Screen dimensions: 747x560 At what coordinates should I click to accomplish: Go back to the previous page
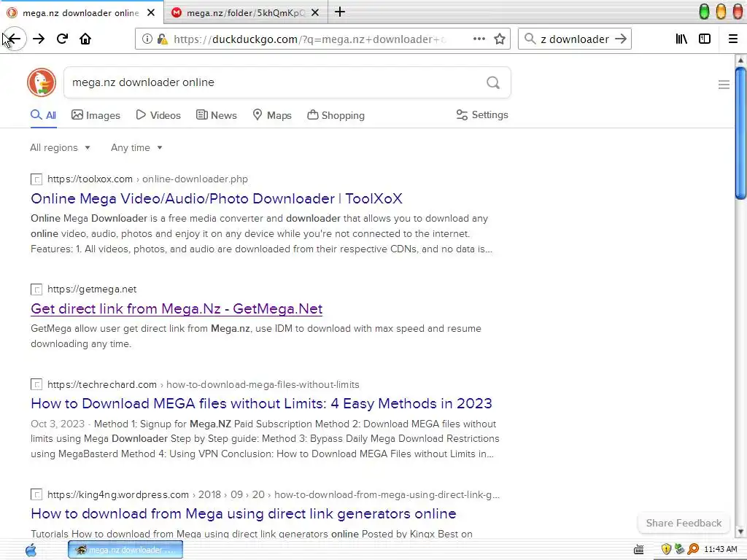[15, 39]
